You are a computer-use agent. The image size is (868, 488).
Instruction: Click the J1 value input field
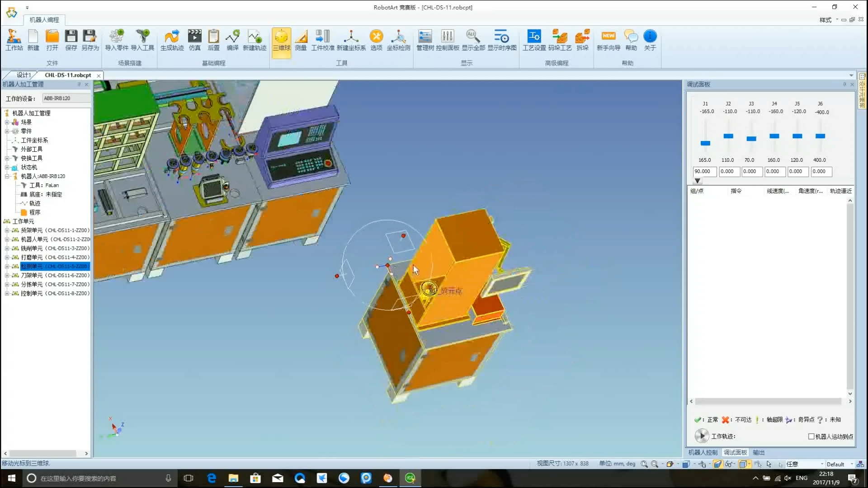(704, 172)
